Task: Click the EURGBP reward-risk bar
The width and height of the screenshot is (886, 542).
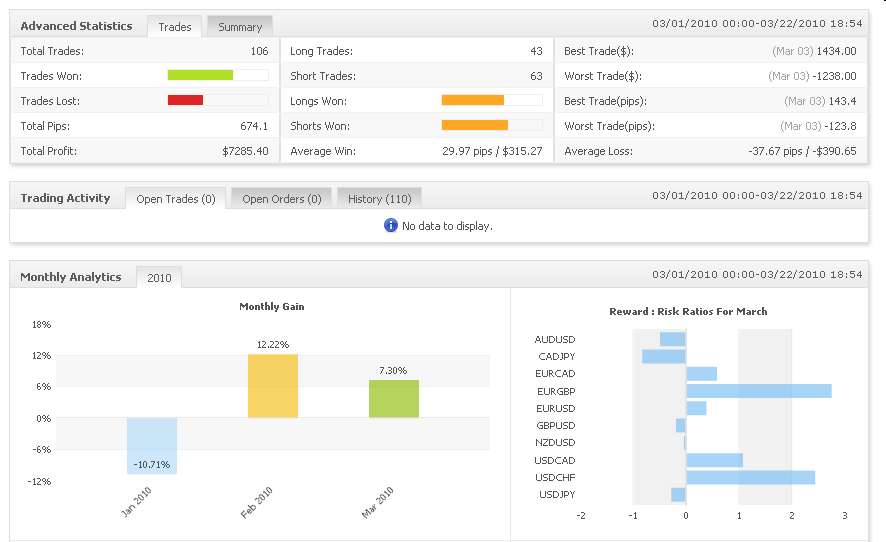Action: click(758, 391)
